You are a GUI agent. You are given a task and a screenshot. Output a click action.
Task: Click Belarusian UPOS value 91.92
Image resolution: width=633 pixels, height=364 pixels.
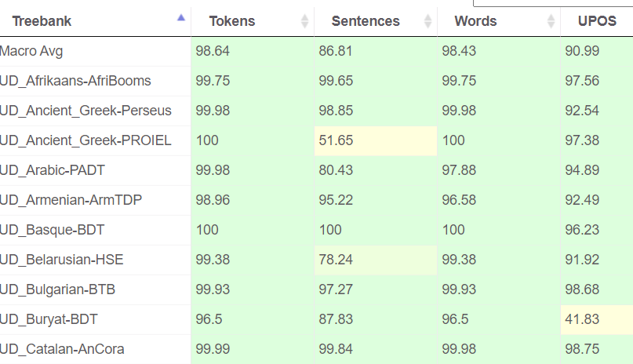click(x=582, y=260)
